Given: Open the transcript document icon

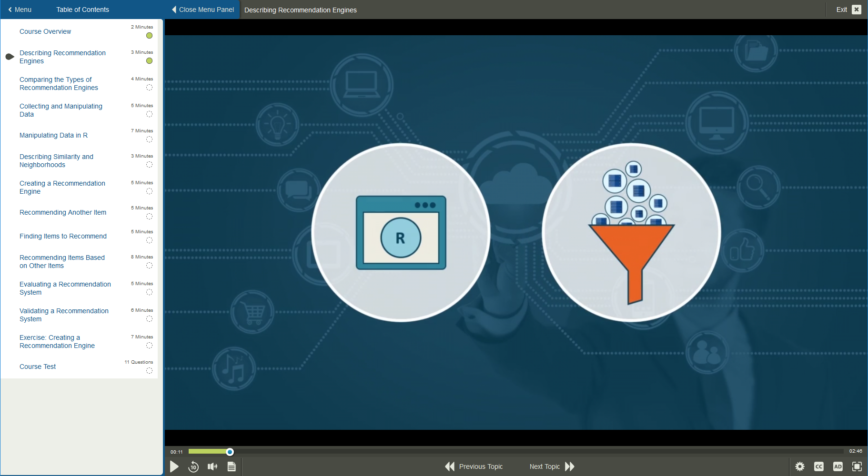Looking at the screenshot, I should [232, 467].
